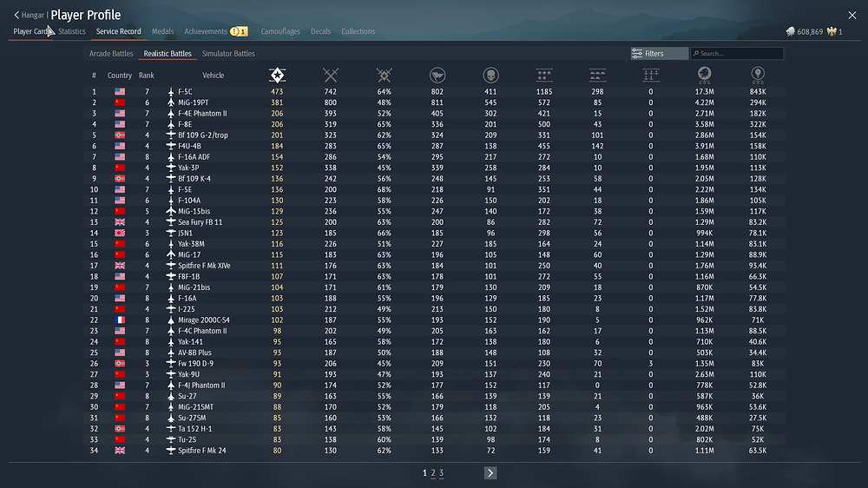Click aircraft icon next to Su-27SM
Screen dimensions: 868x488
170,418
